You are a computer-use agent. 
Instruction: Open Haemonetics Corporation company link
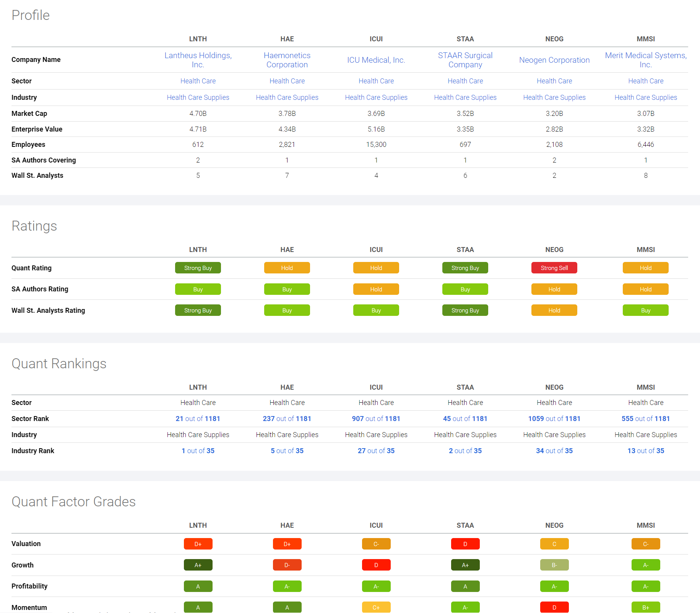coord(287,60)
